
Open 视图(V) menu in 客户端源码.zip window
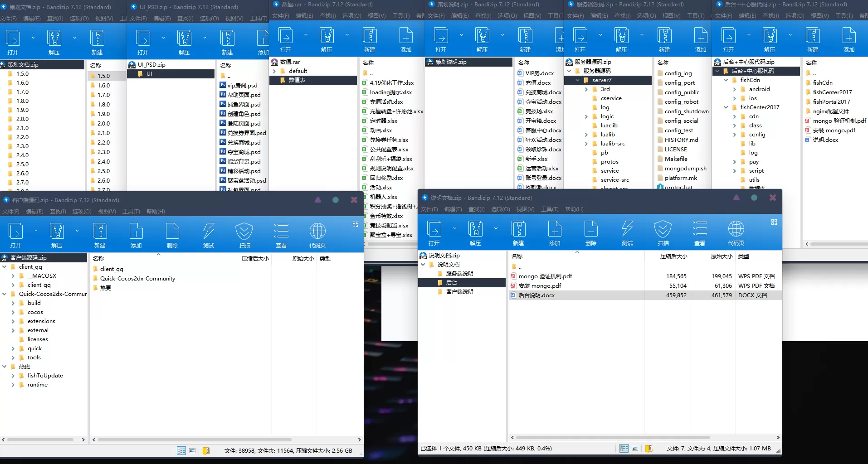(x=107, y=212)
